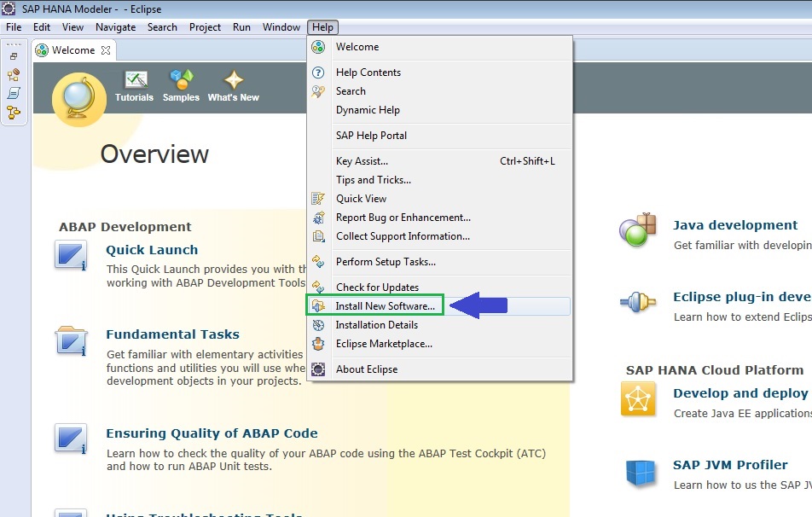
Task: Click the Quick Launch page icon
Action: point(71,255)
